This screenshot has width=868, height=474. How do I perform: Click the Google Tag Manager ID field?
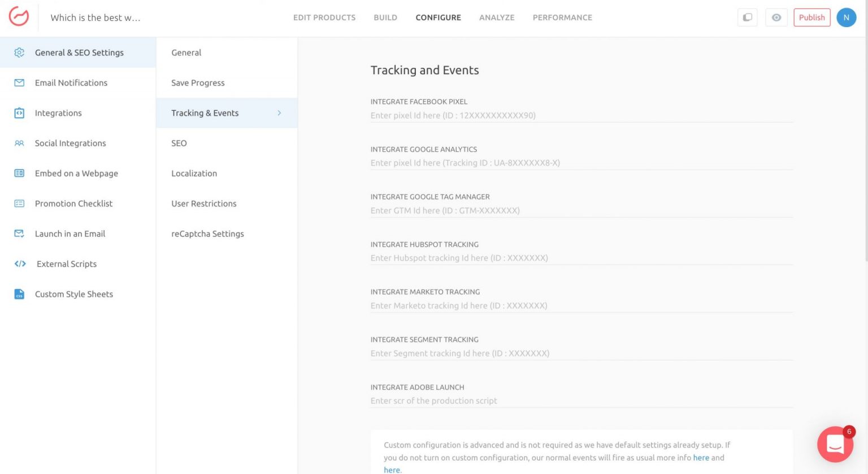581,210
